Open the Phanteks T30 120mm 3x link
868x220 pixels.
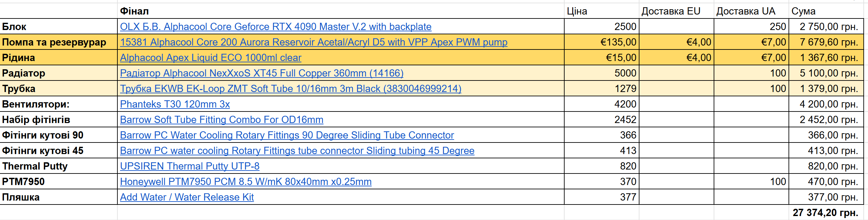click(175, 104)
